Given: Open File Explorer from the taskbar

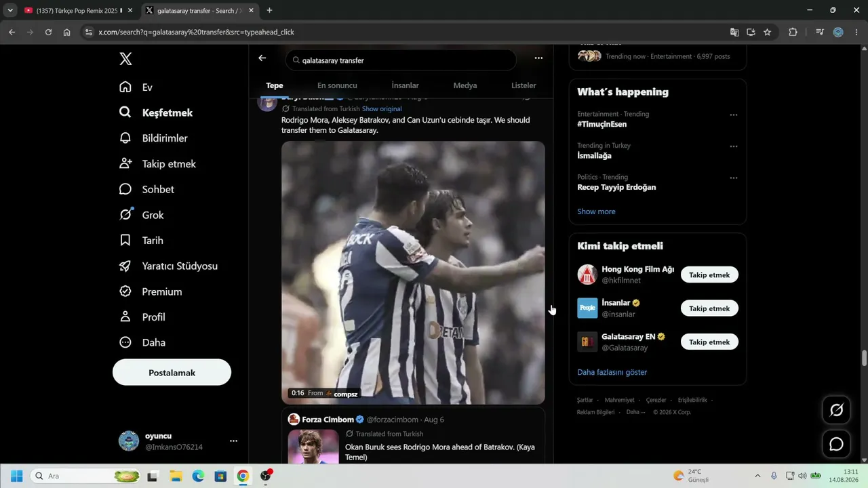Looking at the screenshot, I should [176, 476].
